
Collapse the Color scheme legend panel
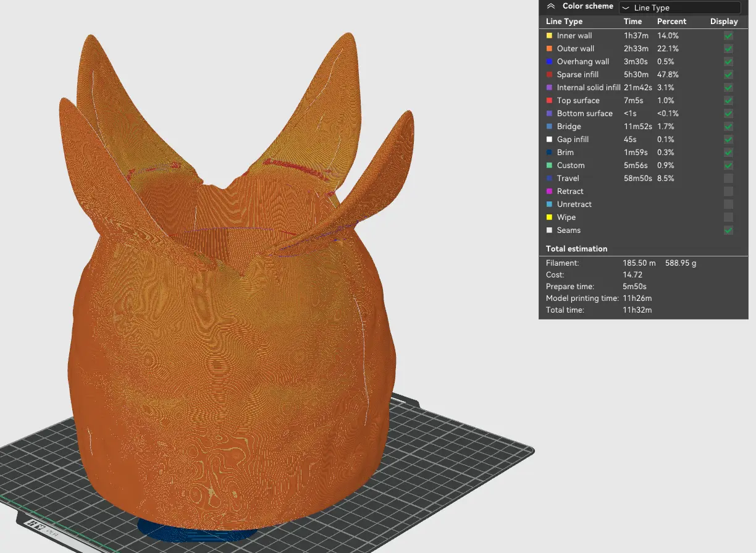point(551,6)
